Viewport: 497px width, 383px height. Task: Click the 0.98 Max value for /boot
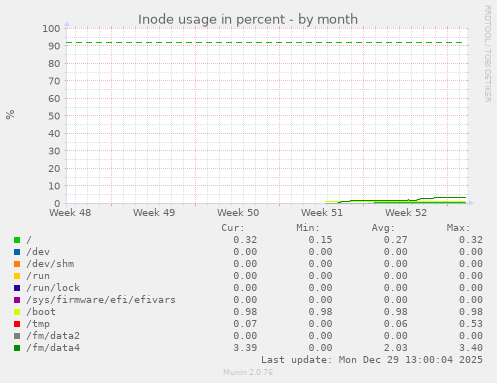(x=471, y=312)
